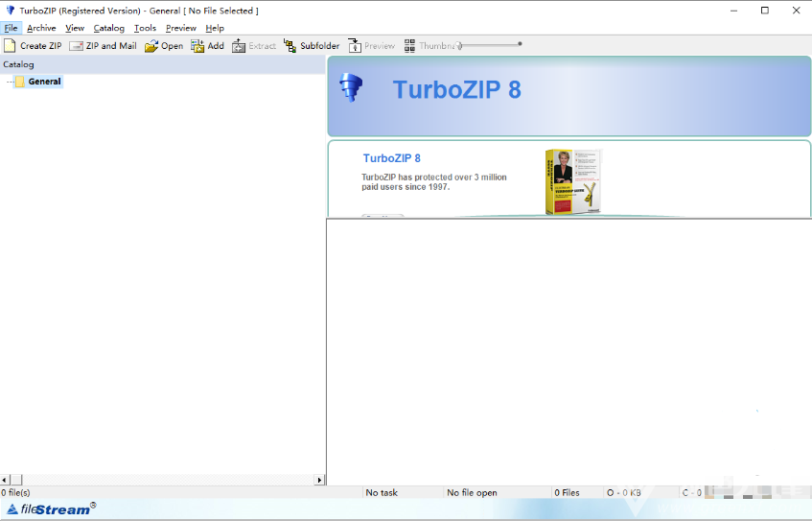The width and height of the screenshot is (812, 521).
Task: Minimize the TurboZIP window
Action: (733, 11)
